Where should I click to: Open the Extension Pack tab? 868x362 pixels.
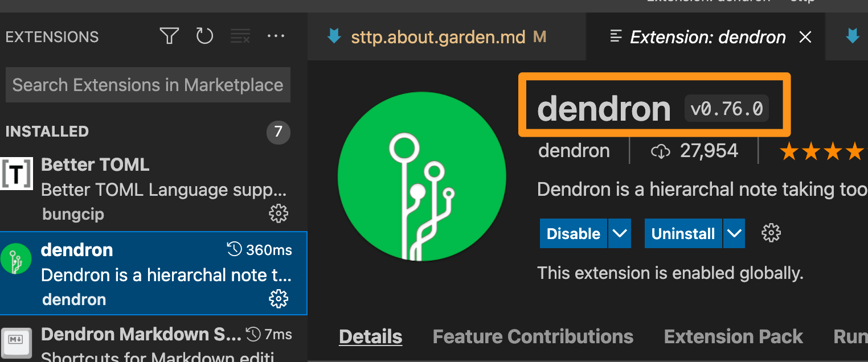734,336
